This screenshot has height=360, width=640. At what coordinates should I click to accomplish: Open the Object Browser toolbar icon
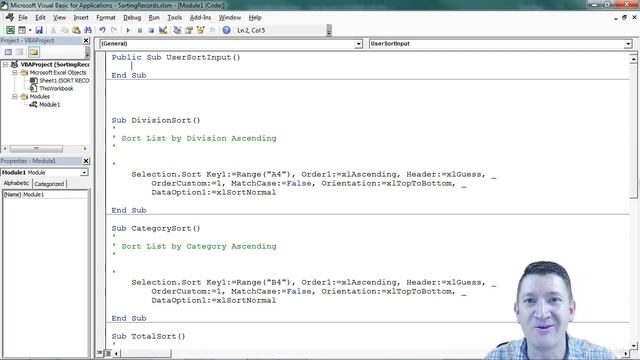coord(200,30)
